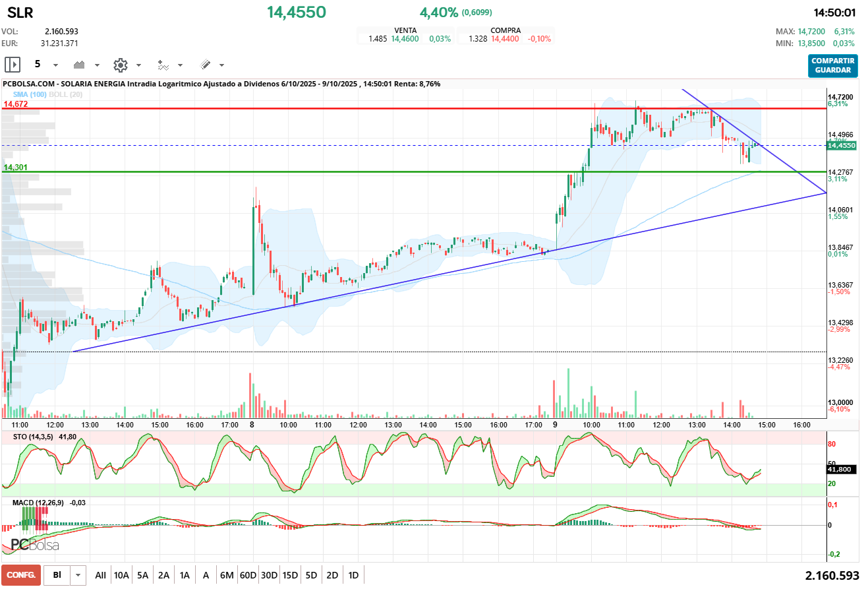Open the settings gear icon

[120, 65]
